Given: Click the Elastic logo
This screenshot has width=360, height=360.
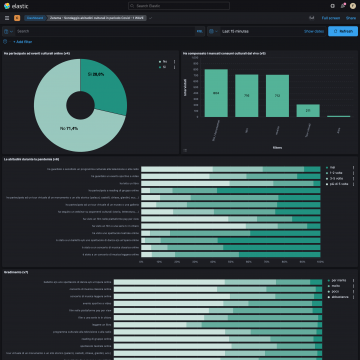Looking at the screenshot, I should 16,6.
